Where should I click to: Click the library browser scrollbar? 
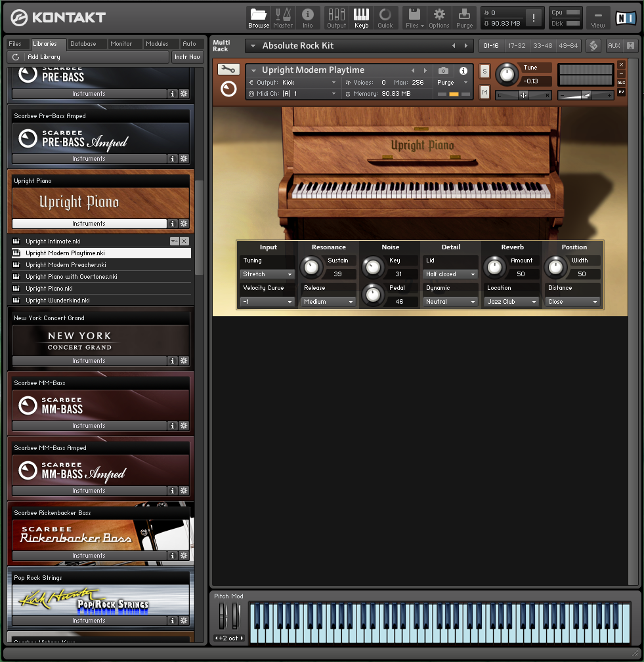(x=199, y=228)
